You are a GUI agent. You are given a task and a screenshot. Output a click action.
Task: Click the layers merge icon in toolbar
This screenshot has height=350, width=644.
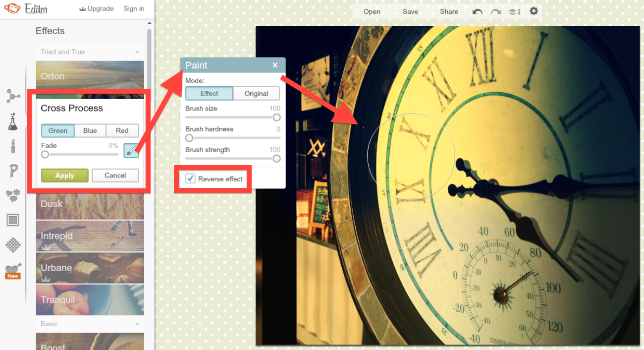(x=515, y=11)
